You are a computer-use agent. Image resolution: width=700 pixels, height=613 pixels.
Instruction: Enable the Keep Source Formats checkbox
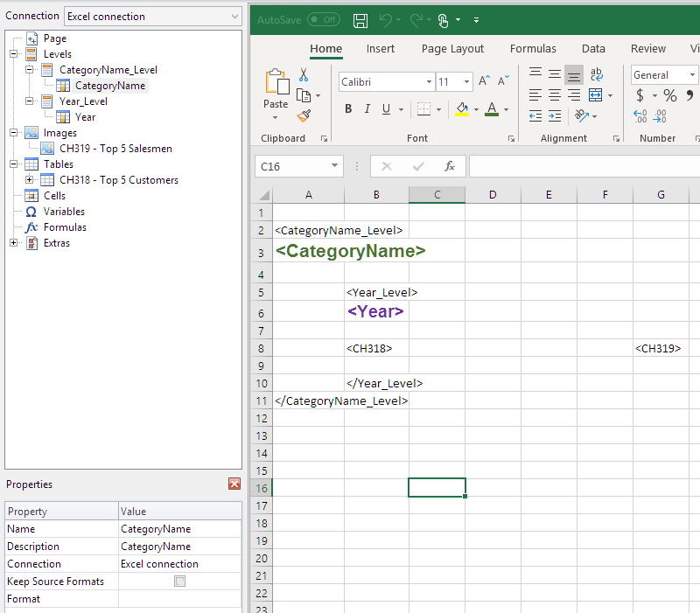(179, 581)
